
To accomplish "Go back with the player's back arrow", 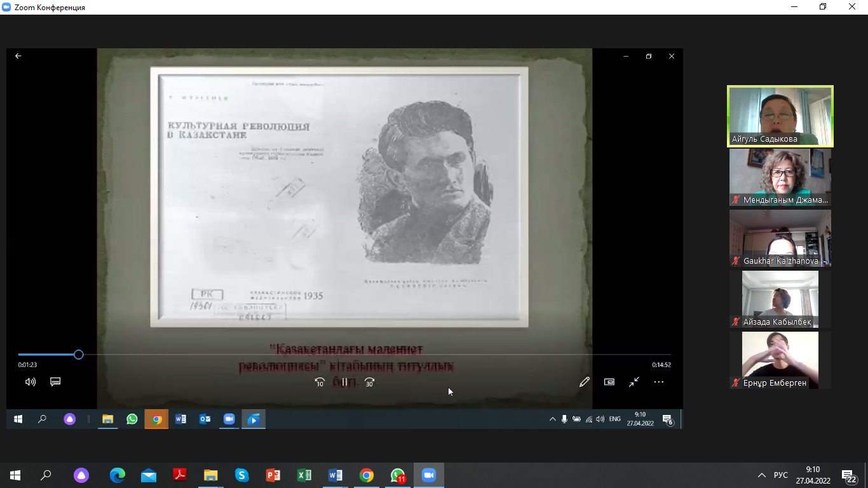I will coord(18,56).
